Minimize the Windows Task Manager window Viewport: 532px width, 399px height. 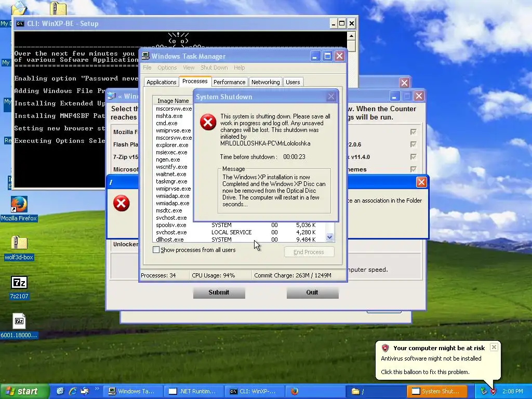pyautogui.click(x=315, y=56)
